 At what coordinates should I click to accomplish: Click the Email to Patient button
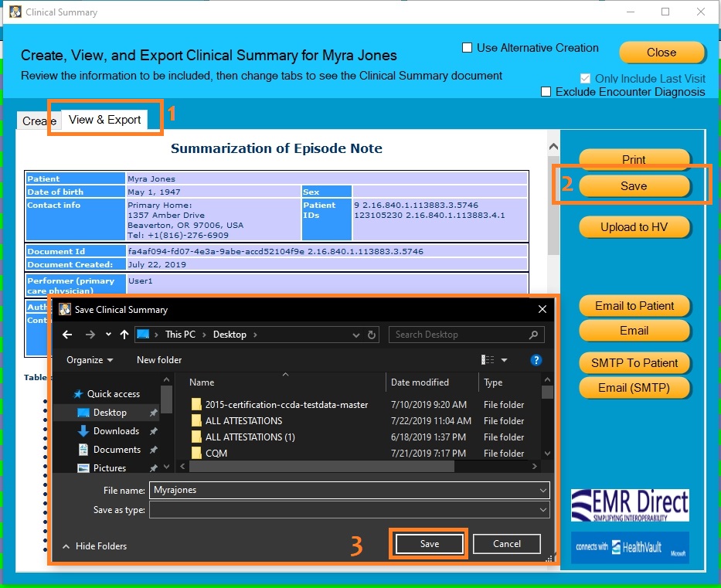pos(634,306)
